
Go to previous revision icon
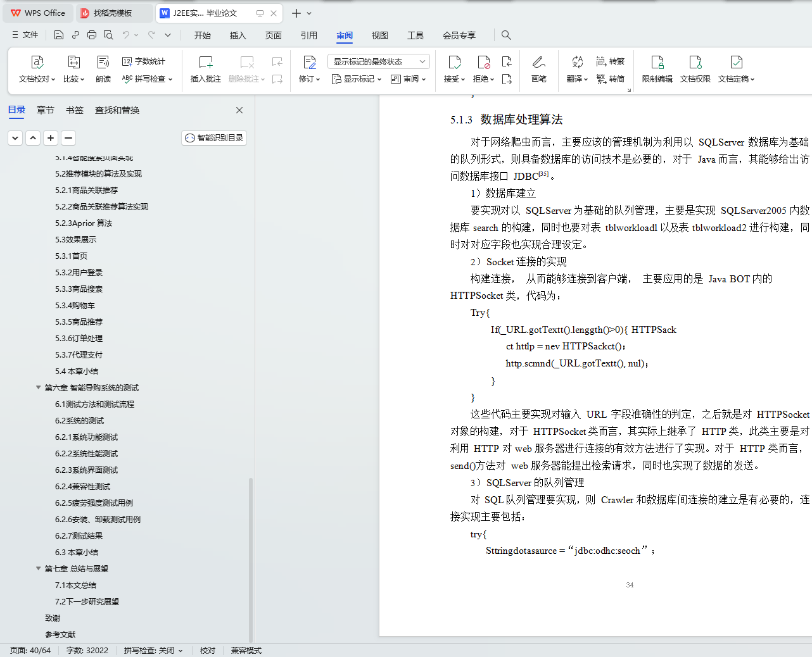(507, 61)
